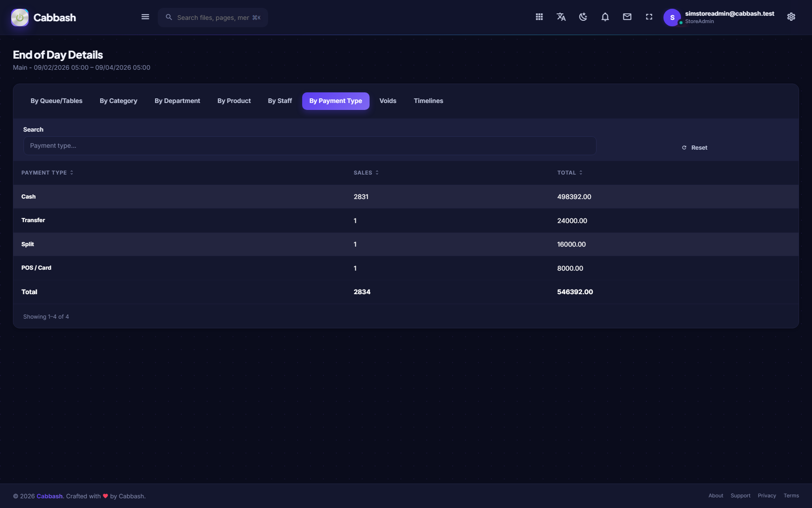Switch to By Queue/Tables tab

pos(57,101)
